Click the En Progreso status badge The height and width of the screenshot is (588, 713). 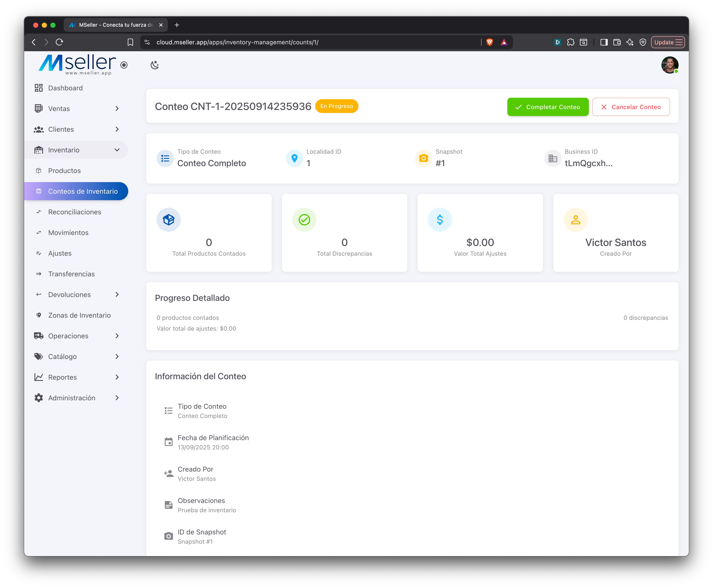coord(336,106)
